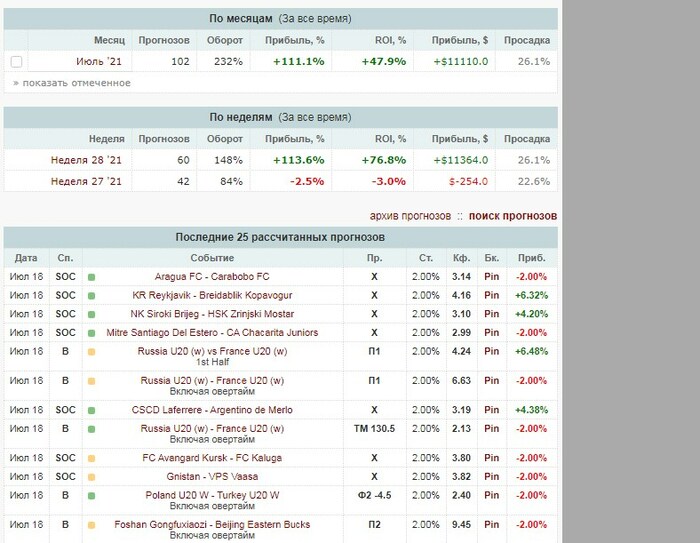This screenshot has height=543, width=700.
Task: Click green status square for CSCD Laferrere row
Action: point(92,410)
